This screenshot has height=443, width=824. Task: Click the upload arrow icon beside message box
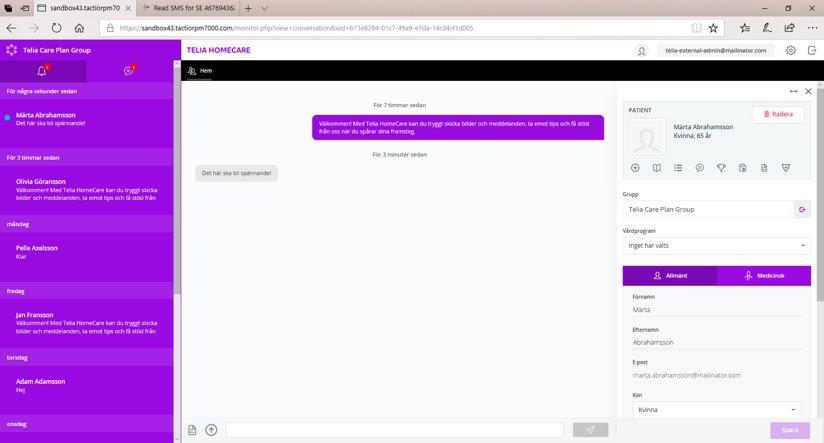click(x=211, y=430)
